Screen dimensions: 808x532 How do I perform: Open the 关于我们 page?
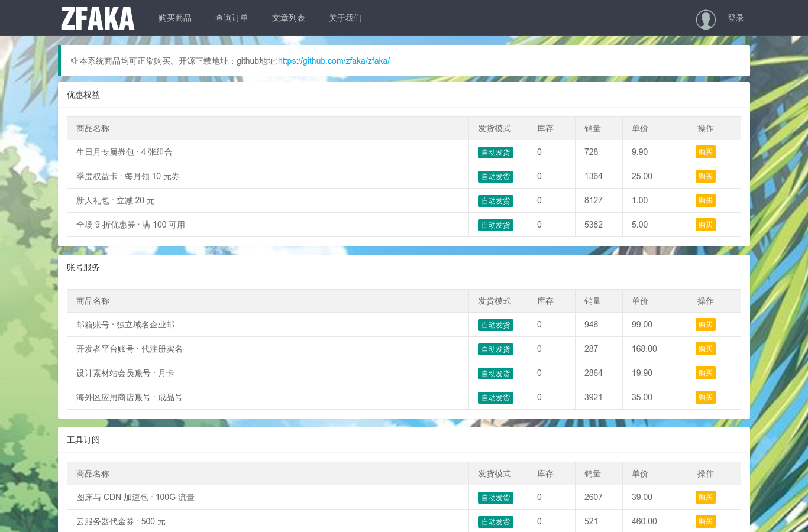click(345, 18)
